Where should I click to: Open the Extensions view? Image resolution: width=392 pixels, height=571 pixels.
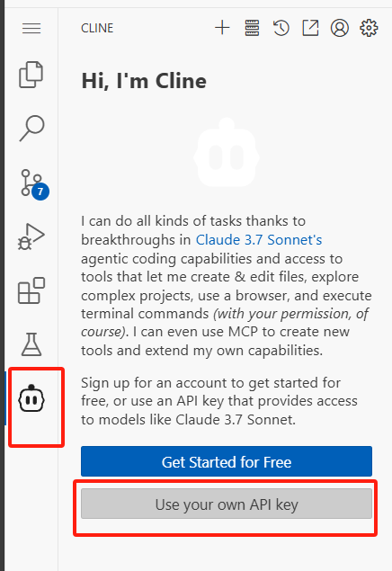point(31,290)
